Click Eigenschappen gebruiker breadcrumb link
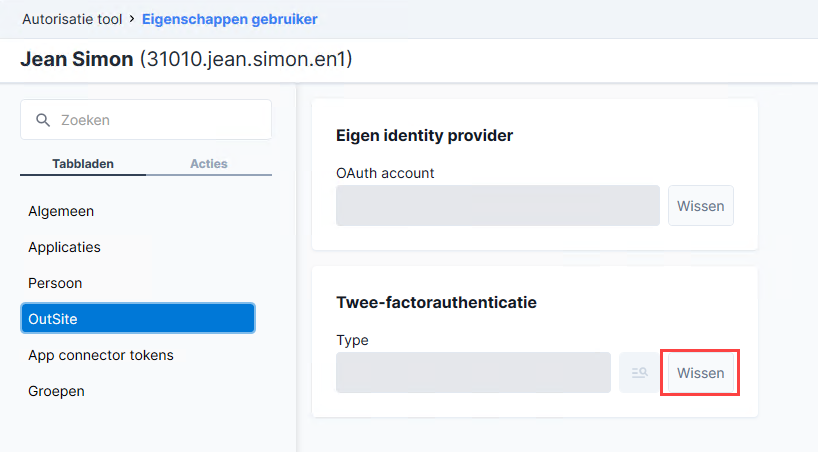Viewport: 818px width, 452px height. (x=230, y=19)
